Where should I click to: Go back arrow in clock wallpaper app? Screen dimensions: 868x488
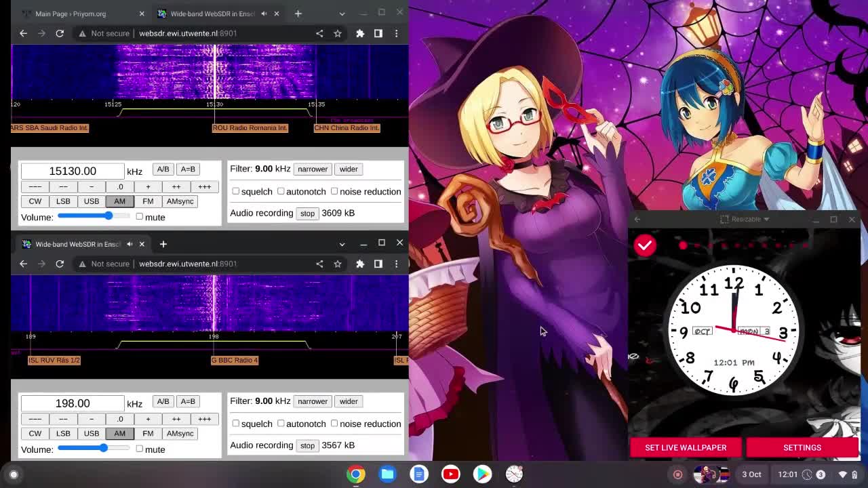click(x=637, y=219)
